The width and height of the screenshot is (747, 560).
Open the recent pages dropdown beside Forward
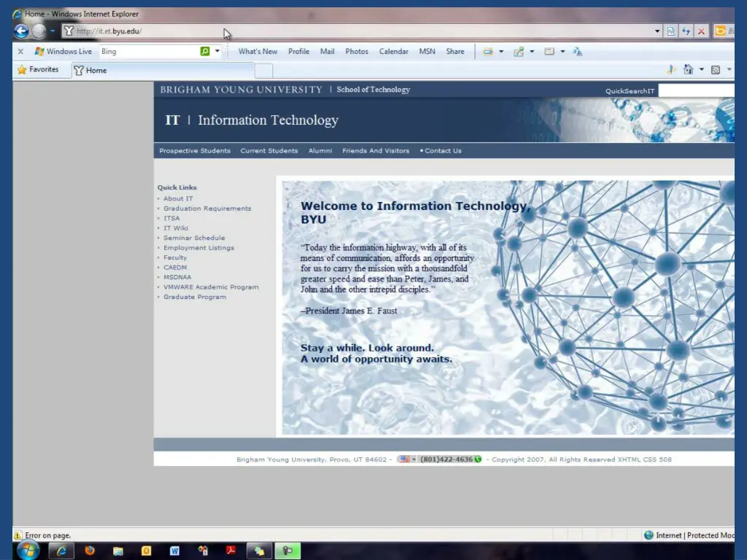pos(53,31)
